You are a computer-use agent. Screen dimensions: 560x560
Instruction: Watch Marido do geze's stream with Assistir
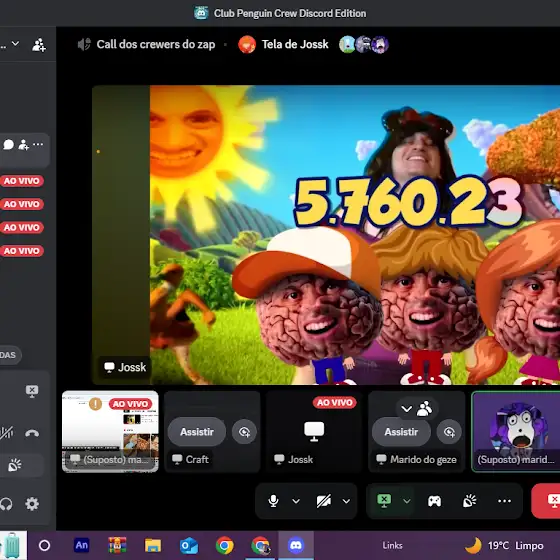tap(401, 432)
